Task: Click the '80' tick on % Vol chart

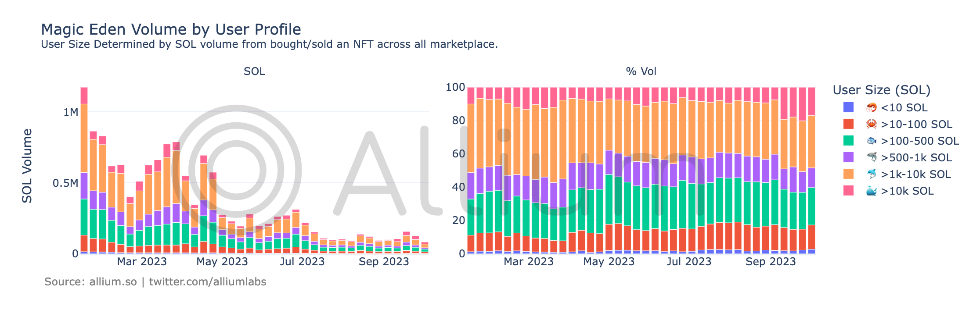Action: coord(458,121)
